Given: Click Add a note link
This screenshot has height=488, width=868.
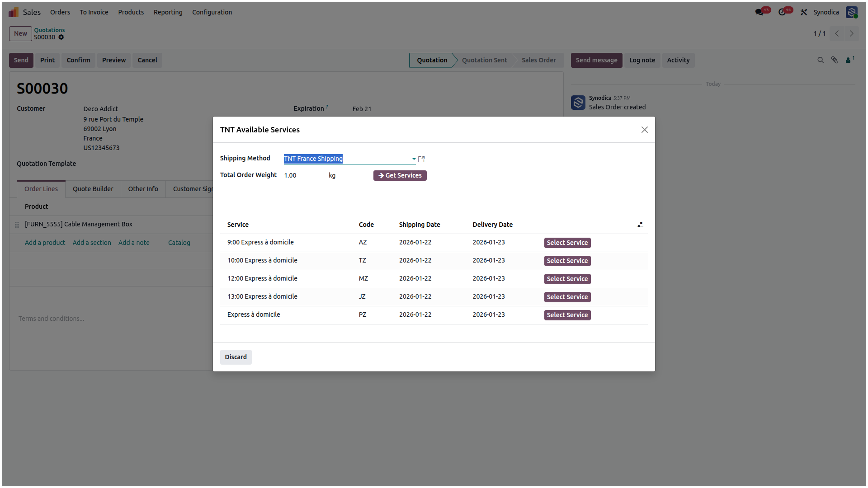Looking at the screenshot, I should tap(134, 243).
